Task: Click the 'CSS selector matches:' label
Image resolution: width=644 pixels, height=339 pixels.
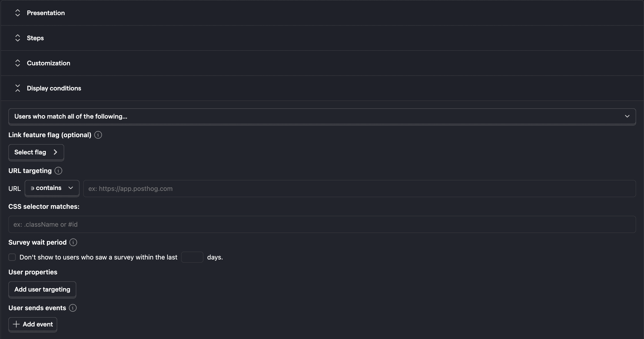Action: (44, 206)
